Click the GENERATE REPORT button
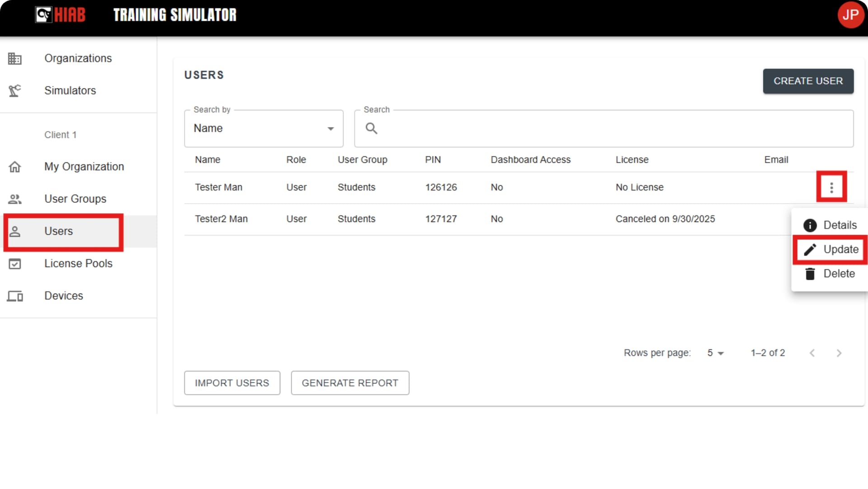The height and width of the screenshot is (489, 868). tap(350, 383)
